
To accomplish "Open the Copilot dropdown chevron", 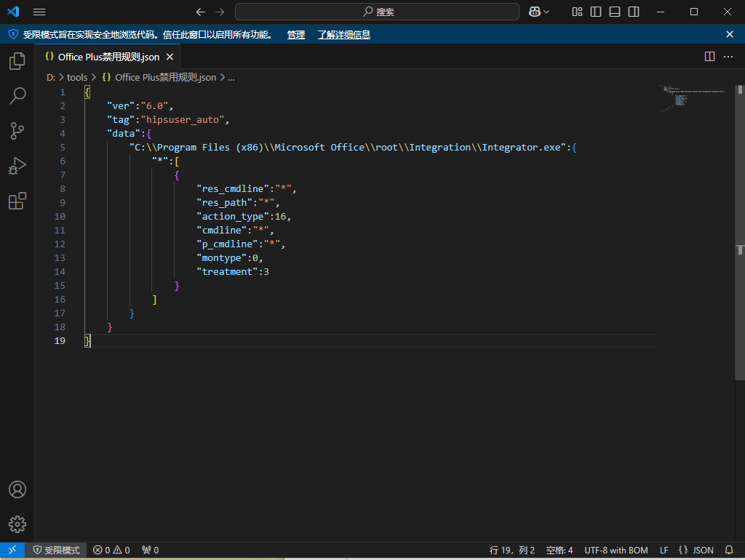I will click(546, 12).
